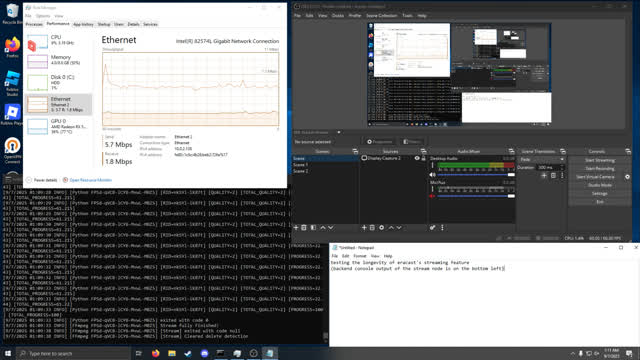Open OBS Studio from the taskbar
Viewport: 640px width, 360px height.
(x=253, y=353)
